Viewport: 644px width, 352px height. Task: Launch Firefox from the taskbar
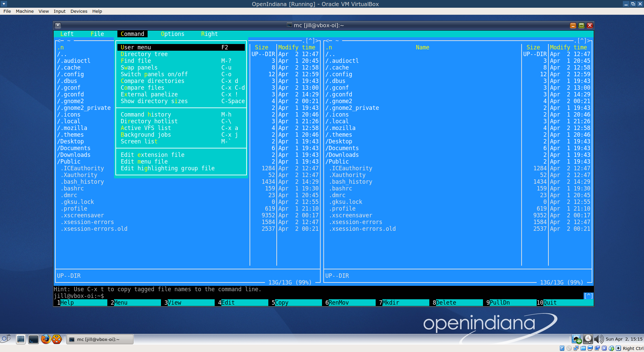point(46,339)
